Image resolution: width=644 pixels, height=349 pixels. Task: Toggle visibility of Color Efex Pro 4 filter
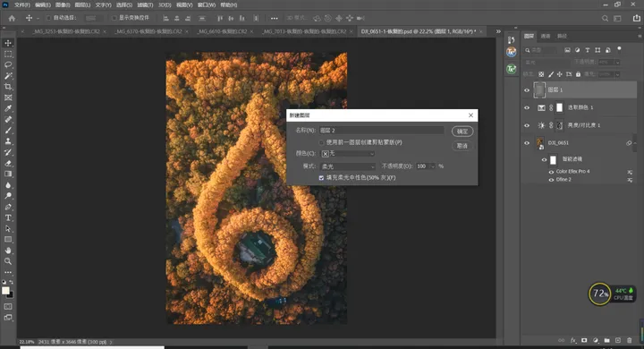pyautogui.click(x=552, y=172)
